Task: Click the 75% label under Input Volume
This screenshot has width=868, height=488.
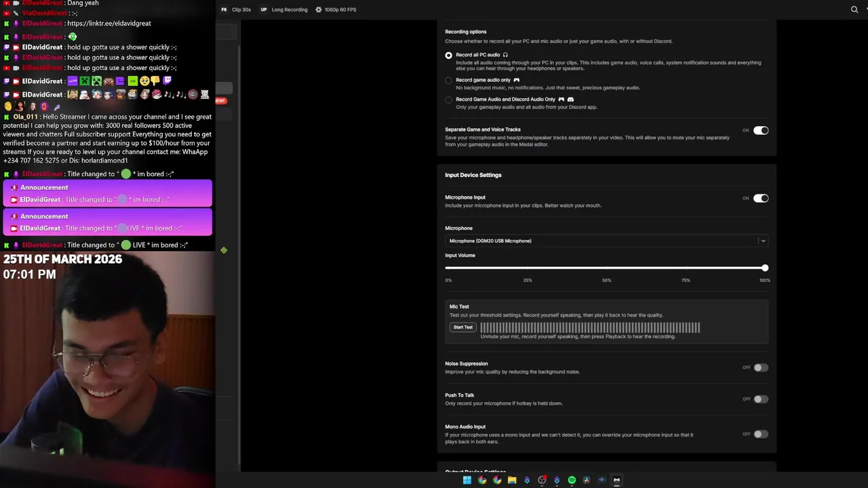Action: (686, 280)
